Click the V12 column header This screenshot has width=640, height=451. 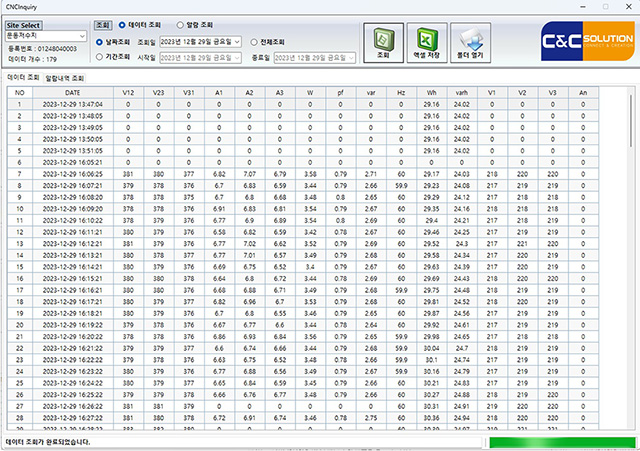tap(127, 92)
